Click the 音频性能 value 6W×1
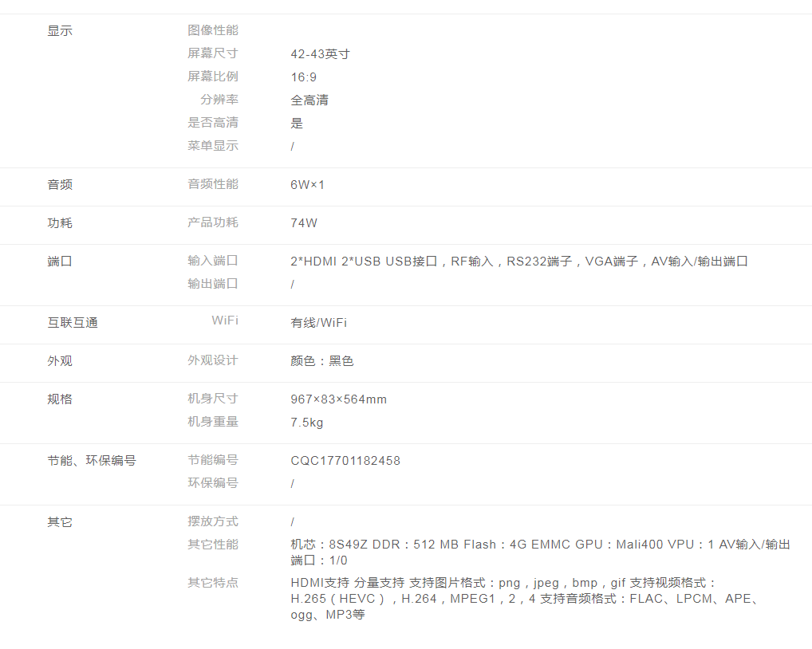This screenshot has width=812, height=649. [x=307, y=185]
